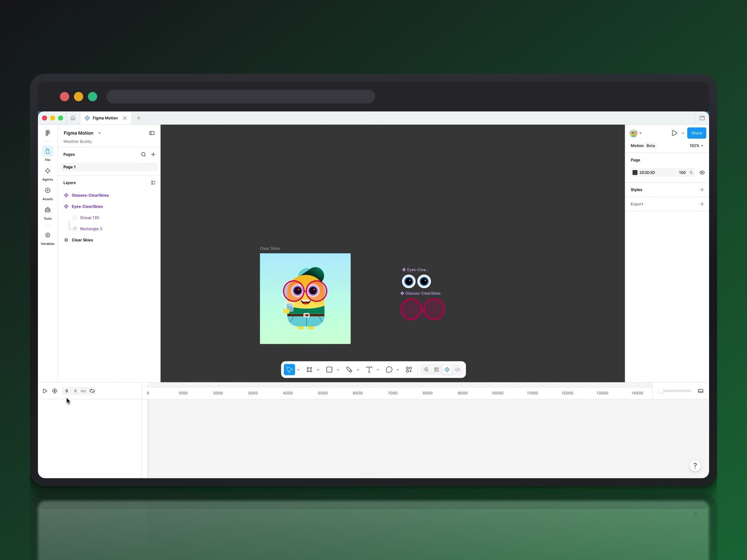Screen dimensions: 747x560
Task: Open the help question mark button
Action: click(x=695, y=466)
